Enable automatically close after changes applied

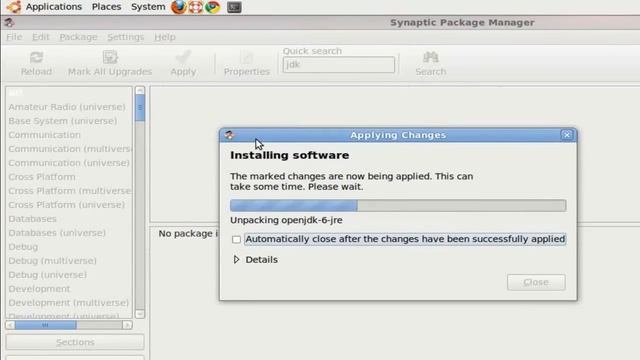coord(236,239)
